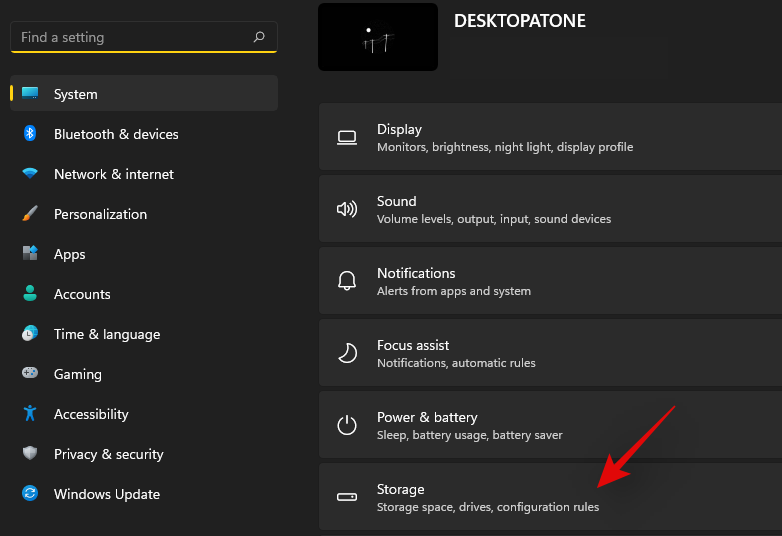Select the Bluetooth & devices icon
Screen dimensions: 782x536
click(x=30, y=134)
